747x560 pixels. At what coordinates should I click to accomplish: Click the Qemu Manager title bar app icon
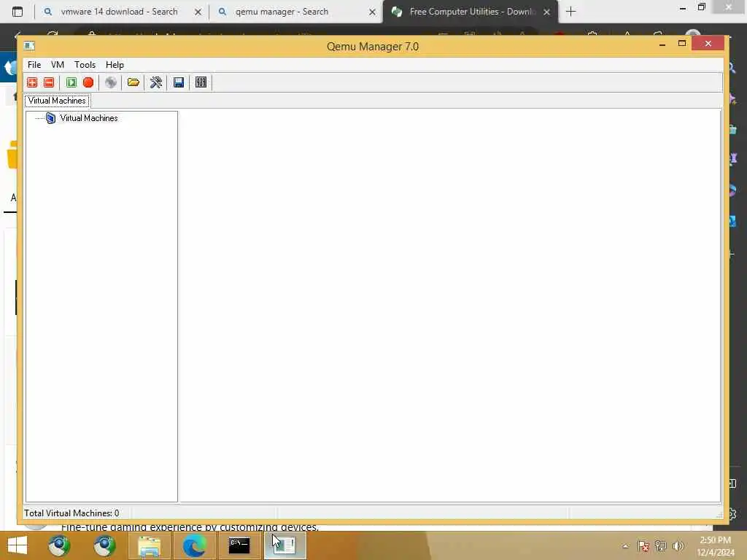click(29, 46)
